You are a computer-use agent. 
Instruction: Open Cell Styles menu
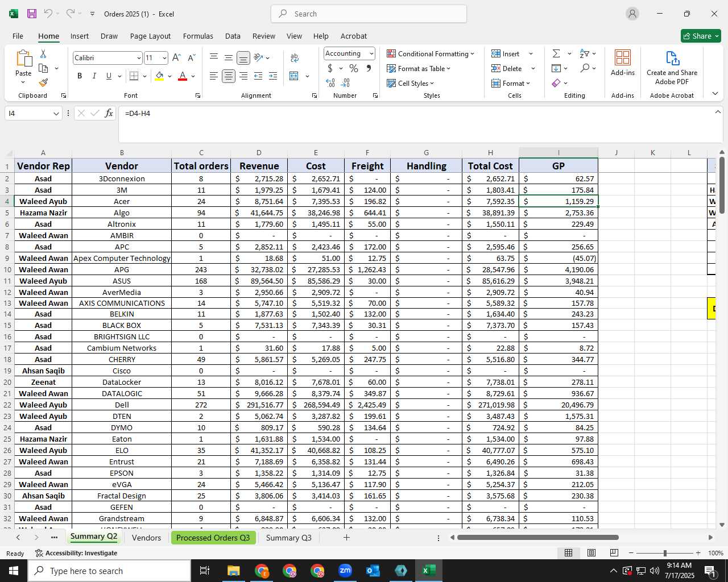(410, 83)
